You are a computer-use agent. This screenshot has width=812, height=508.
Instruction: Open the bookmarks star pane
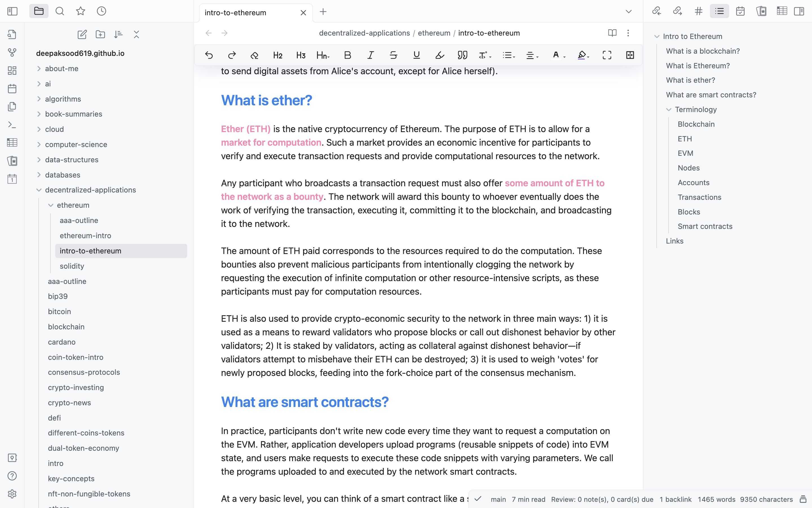[81, 11]
